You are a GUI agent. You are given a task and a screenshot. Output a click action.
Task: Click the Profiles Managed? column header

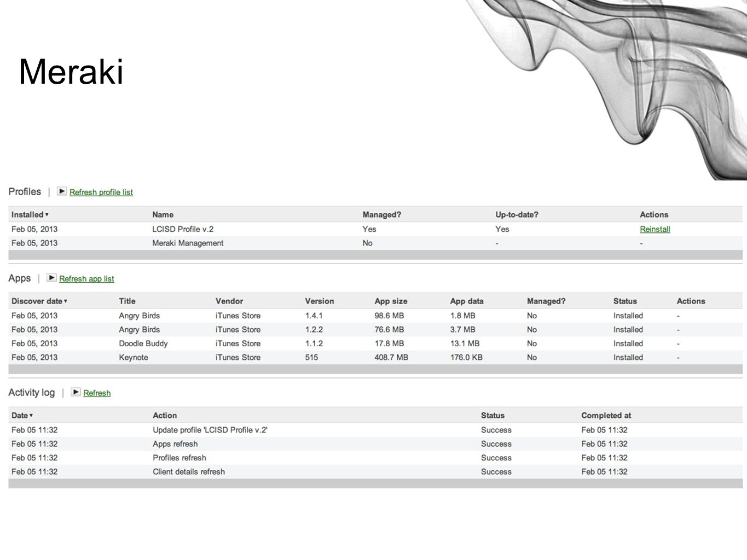click(381, 214)
